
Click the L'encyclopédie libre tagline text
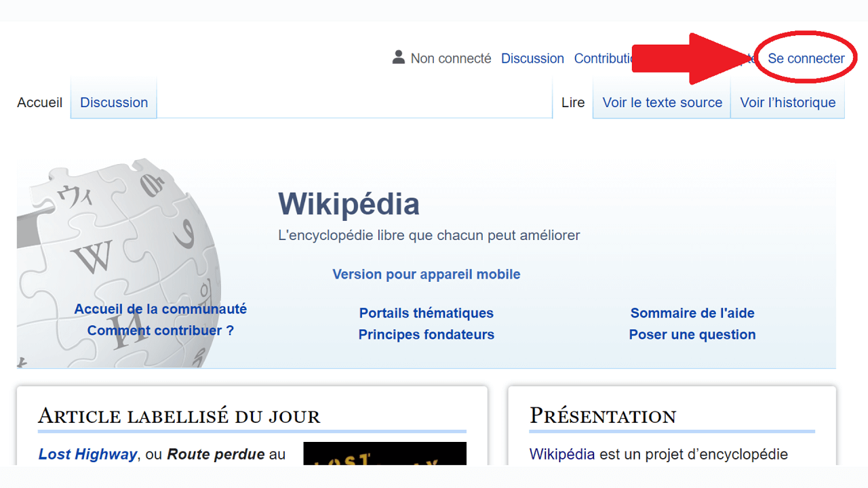pyautogui.click(x=429, y=236)
